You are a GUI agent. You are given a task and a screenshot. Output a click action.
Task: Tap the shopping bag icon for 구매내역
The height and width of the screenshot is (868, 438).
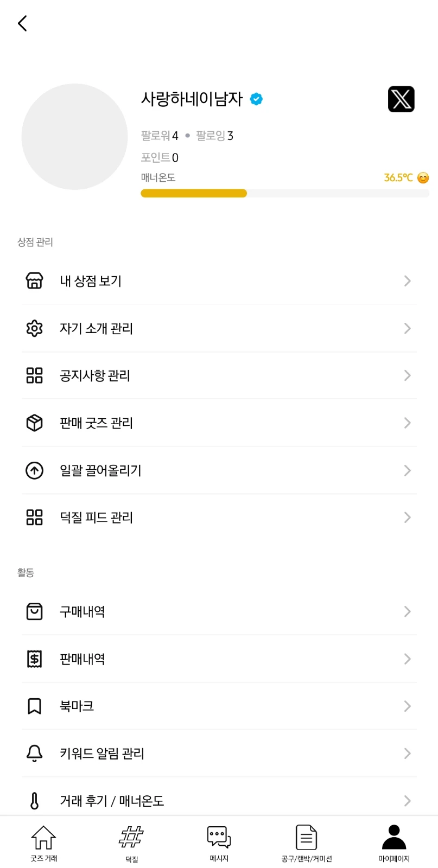(x=34, y=611)
